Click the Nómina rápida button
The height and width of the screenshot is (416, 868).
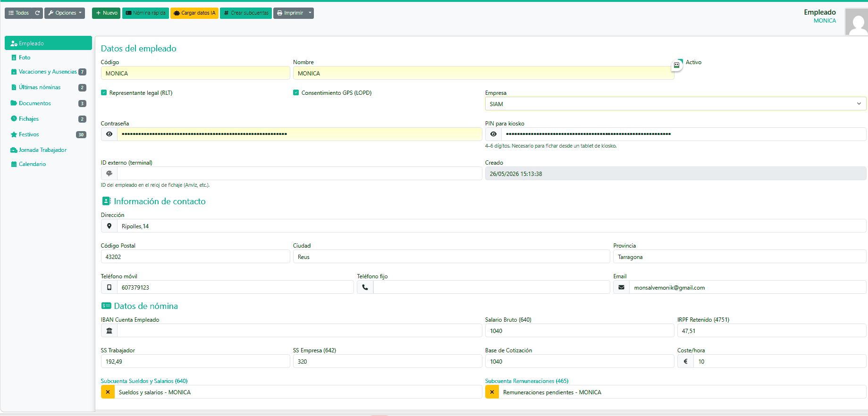pos(145,13)
